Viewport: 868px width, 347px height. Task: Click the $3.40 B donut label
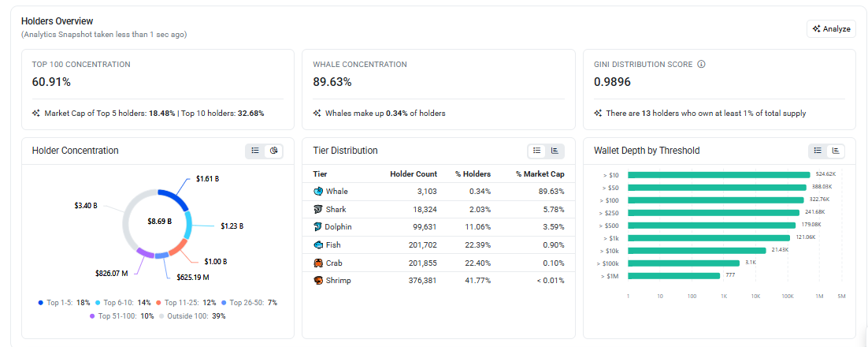point(86,205)
